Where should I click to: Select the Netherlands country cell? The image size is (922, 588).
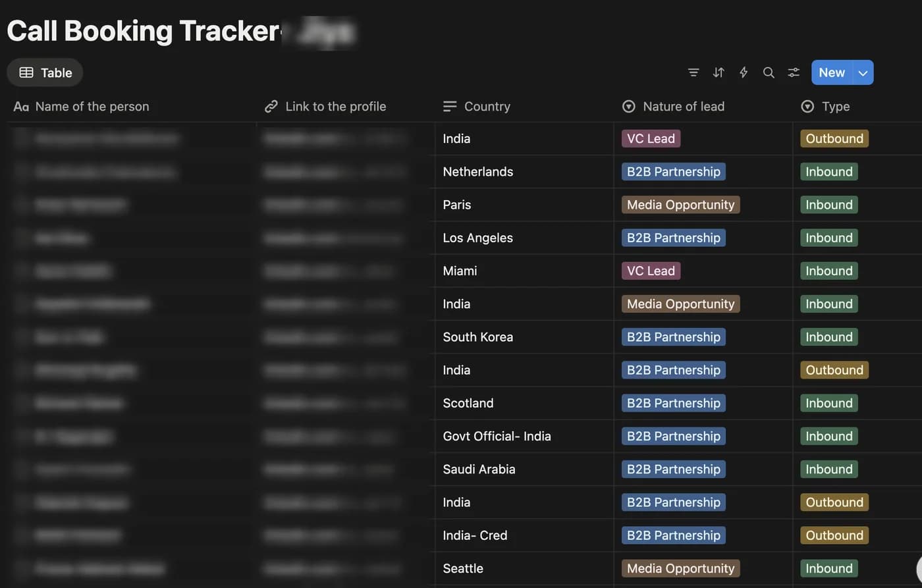pos(524,172)
